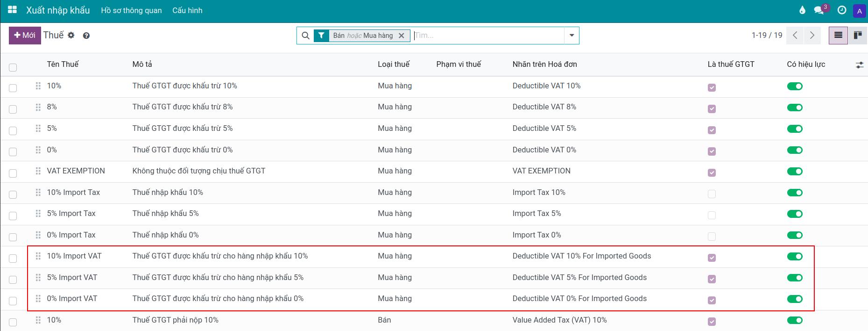The image size is (868, 331).
Task: Open the activities clock icon
Action: tap(842, 10)
